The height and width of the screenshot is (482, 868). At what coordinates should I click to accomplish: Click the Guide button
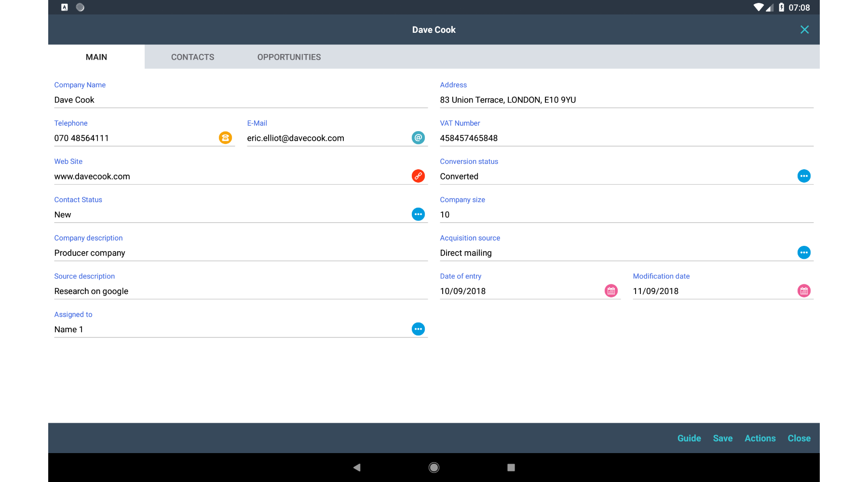(689, 438)
